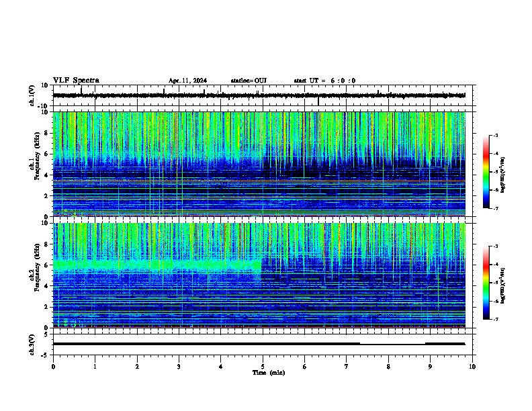Click the 6 kHz green band in ch.2 spectrogram
The image size is (532, 411).
click(157, 265)
